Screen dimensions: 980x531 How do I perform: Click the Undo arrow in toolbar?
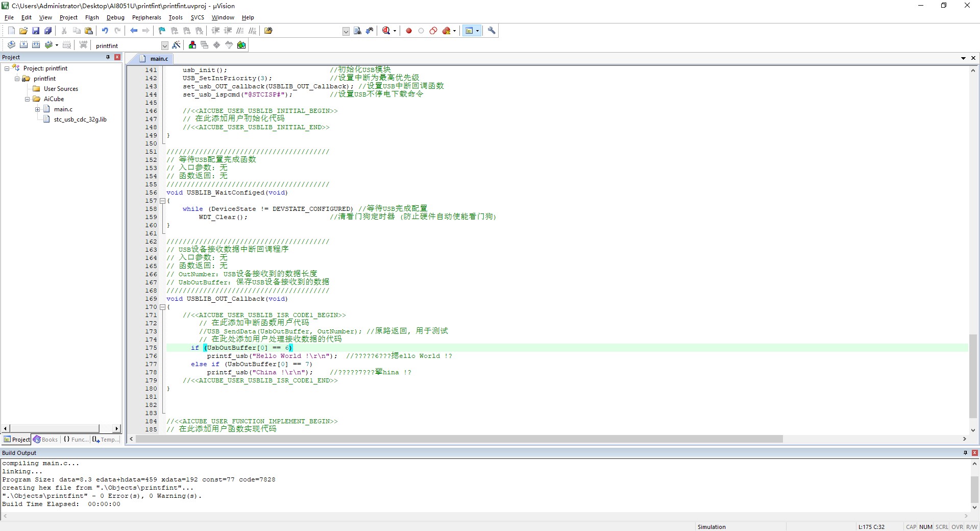[105, 31]
